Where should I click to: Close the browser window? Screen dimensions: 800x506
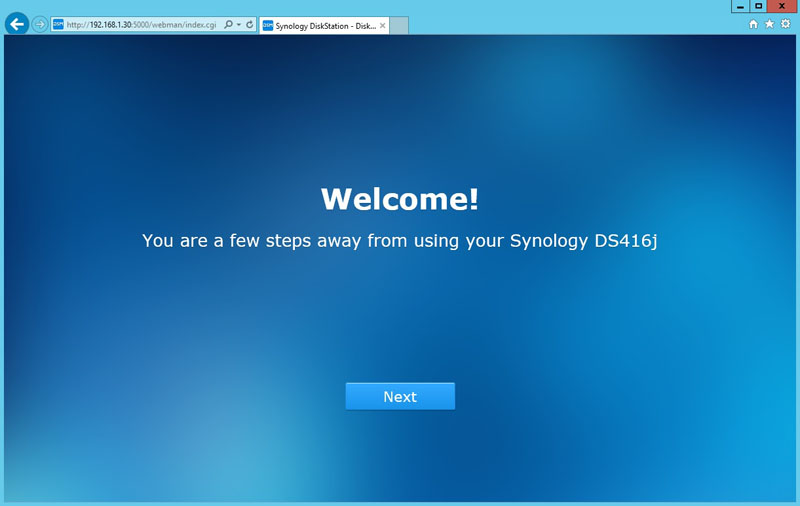click(782, 6)
